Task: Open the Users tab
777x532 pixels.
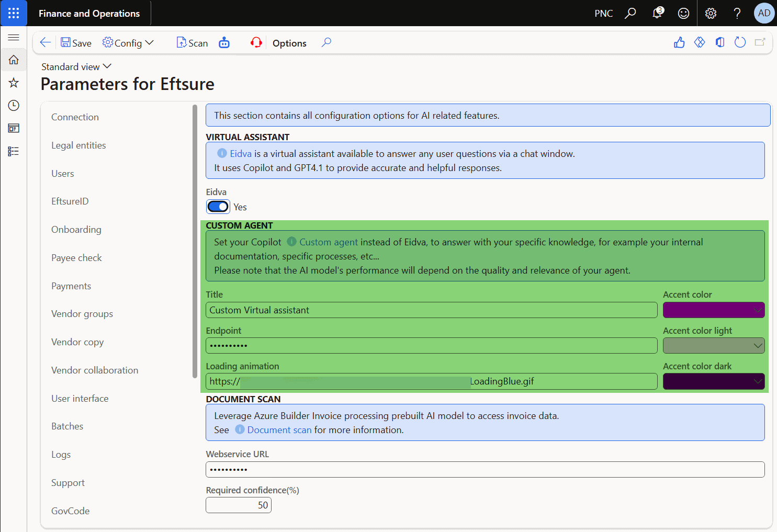Action: tap(62, 174)
